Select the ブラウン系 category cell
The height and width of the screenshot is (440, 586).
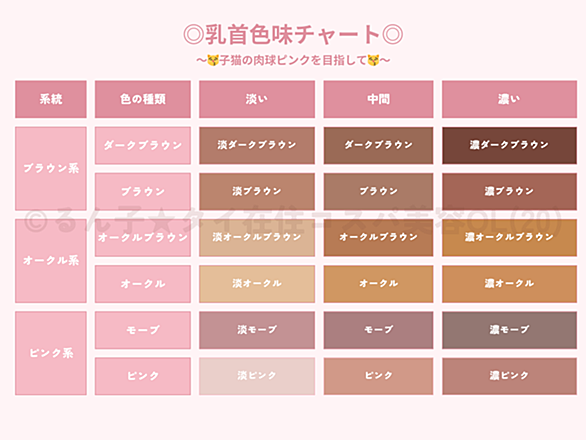[51, 168]
